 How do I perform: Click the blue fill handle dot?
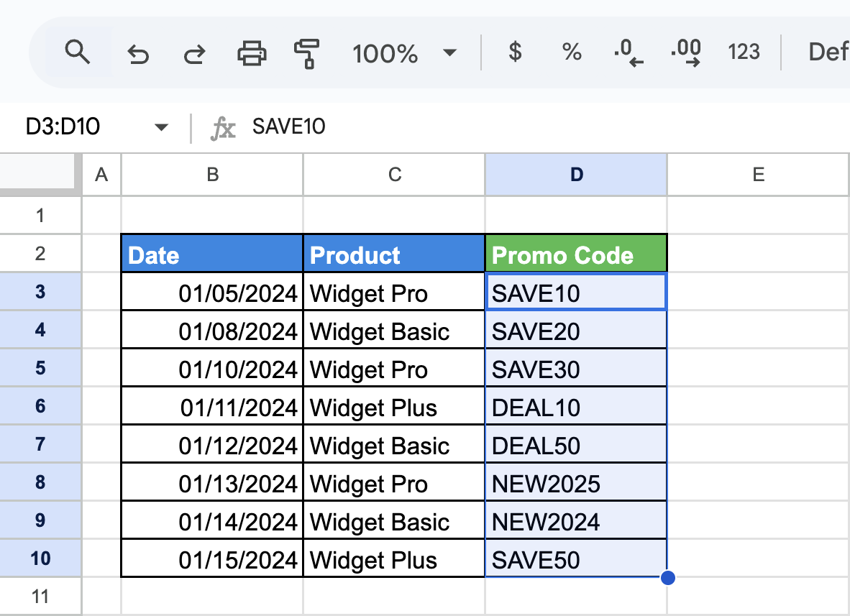[x=668, y=578]
